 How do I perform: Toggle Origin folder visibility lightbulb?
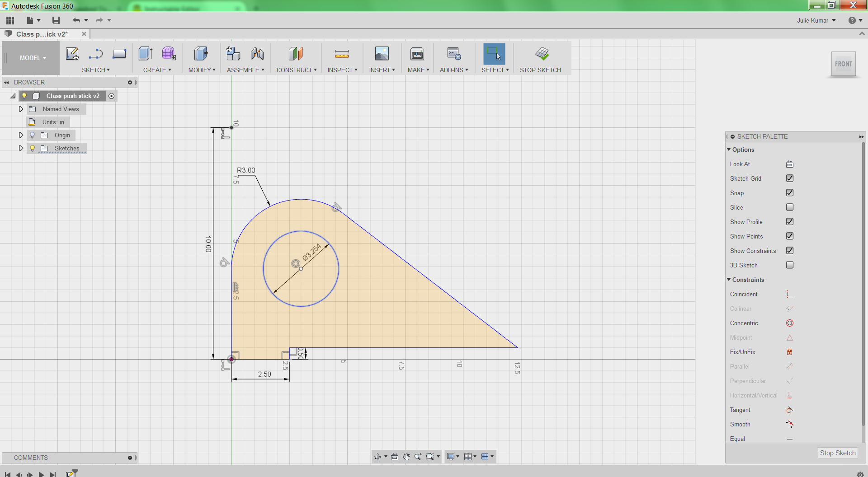32,135
